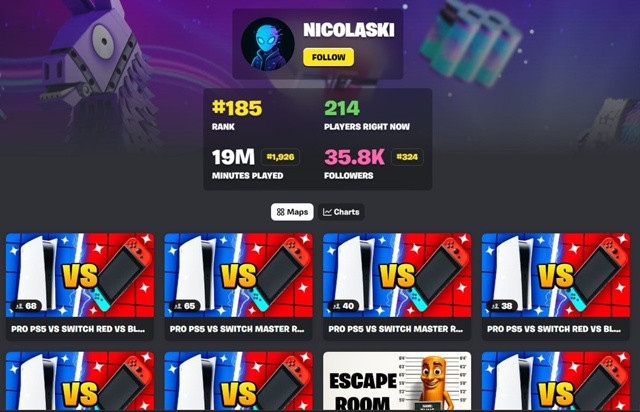Open the map thumbnail with 65 players
Image resolution: width=640 pixels, height=412 pixels.
click(238, 275)
